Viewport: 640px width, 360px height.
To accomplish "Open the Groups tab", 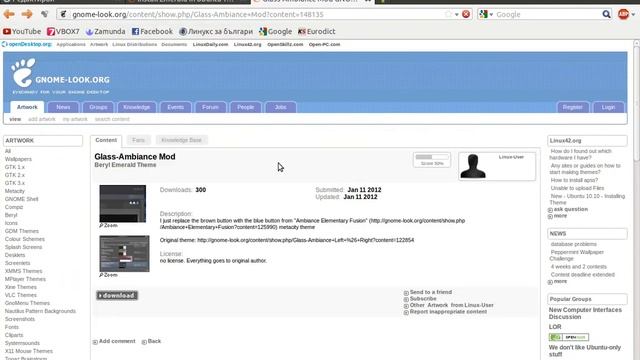I will click(98, 107).
